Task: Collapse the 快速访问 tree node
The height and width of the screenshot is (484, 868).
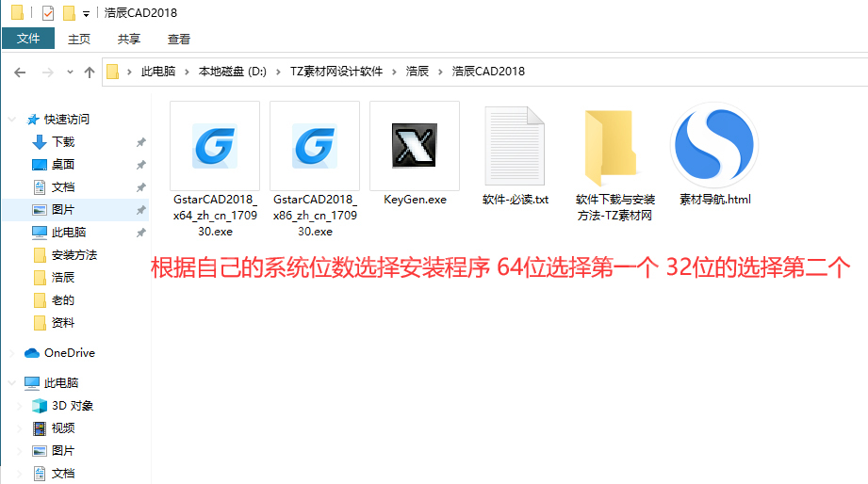Action: 11,120
